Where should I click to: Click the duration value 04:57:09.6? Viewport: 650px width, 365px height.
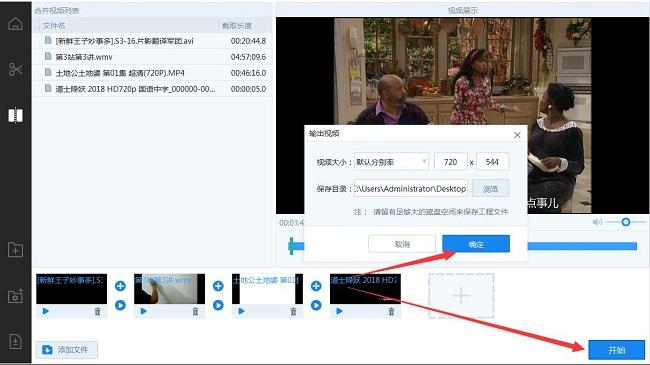pyautogui.click(x=248, y=57)
